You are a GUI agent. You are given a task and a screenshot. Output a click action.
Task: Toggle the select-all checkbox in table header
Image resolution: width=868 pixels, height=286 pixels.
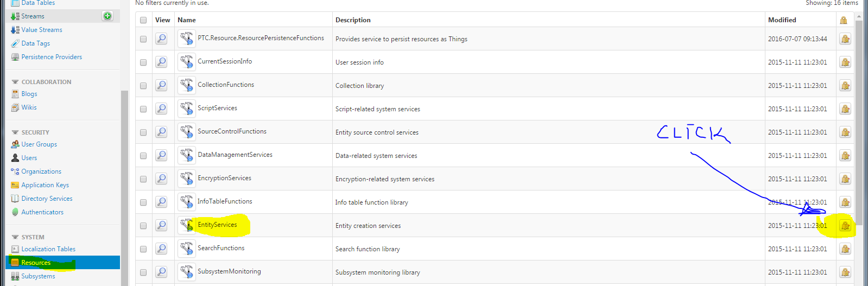pos(143,20)
